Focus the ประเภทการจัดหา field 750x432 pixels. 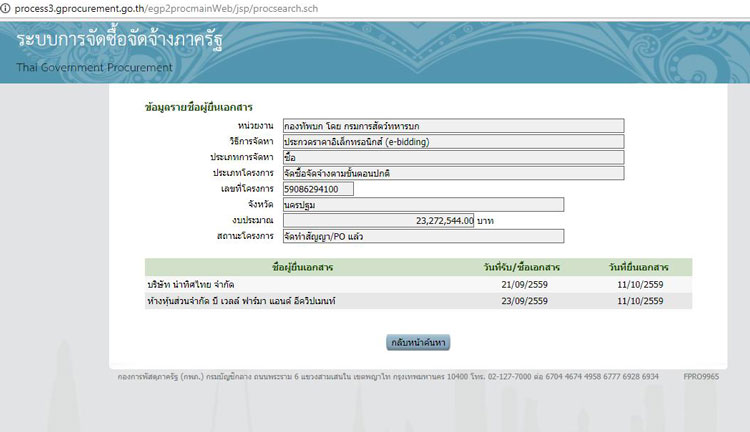pyautogui.click(x=452, y=157)
